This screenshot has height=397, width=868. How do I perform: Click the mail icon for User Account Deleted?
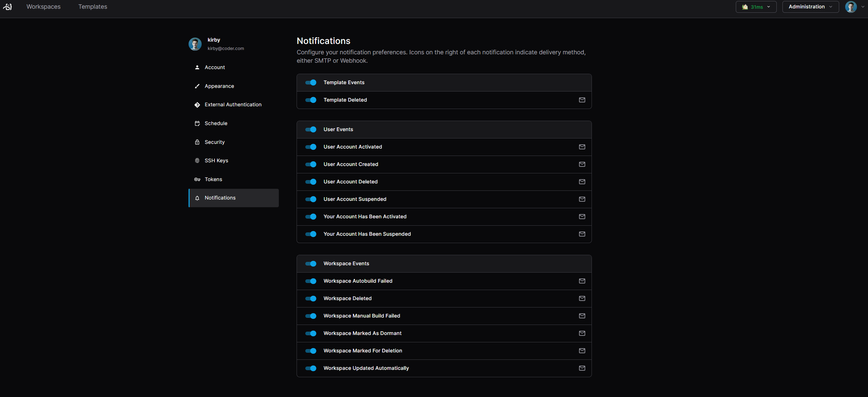coord(582,182)
